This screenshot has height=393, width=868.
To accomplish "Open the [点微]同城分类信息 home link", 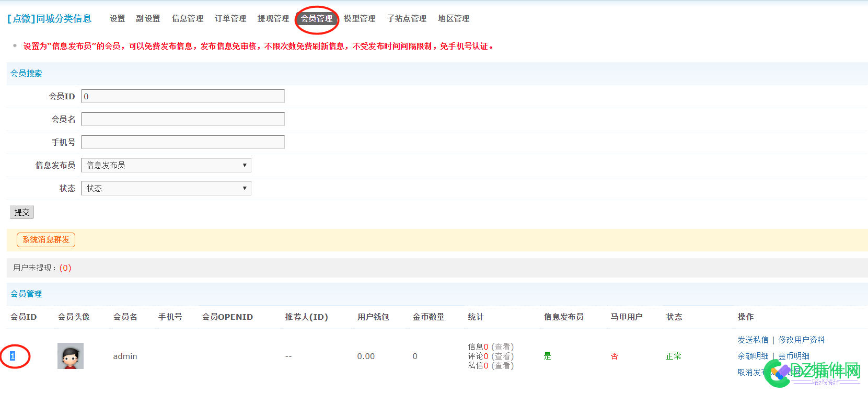I will (x=49, y=19).
